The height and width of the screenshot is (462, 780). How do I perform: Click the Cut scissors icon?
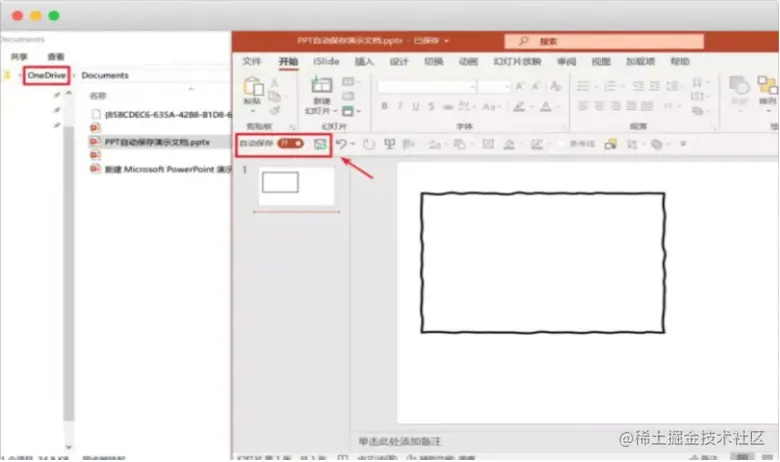click(274, 83)
